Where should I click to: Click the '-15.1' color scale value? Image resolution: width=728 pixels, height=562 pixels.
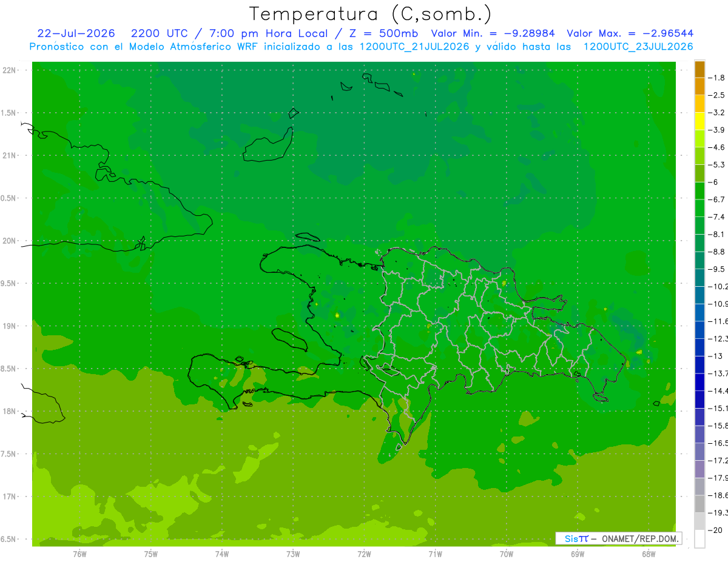coord(718,408)
